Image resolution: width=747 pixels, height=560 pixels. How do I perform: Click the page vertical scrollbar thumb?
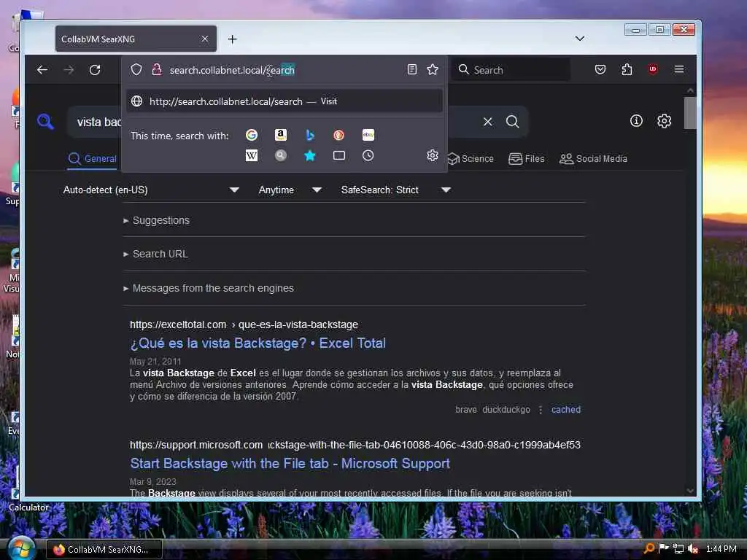click(690, 113)
